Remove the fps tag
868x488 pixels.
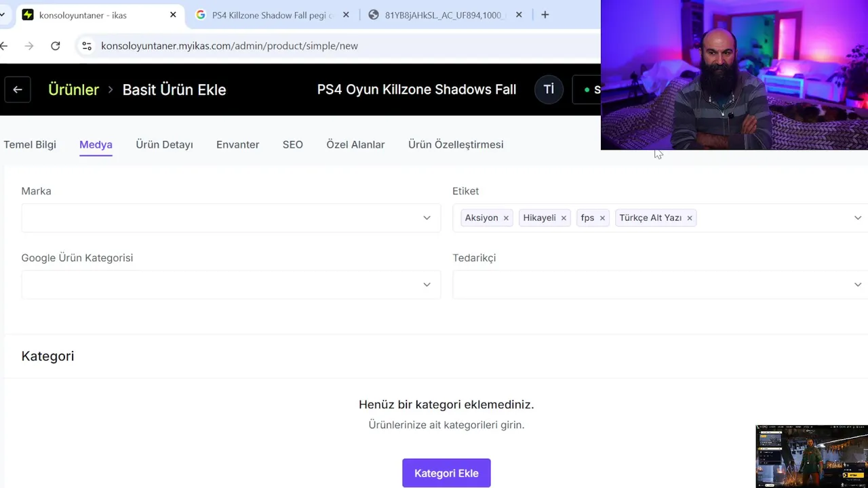point(602,218)
